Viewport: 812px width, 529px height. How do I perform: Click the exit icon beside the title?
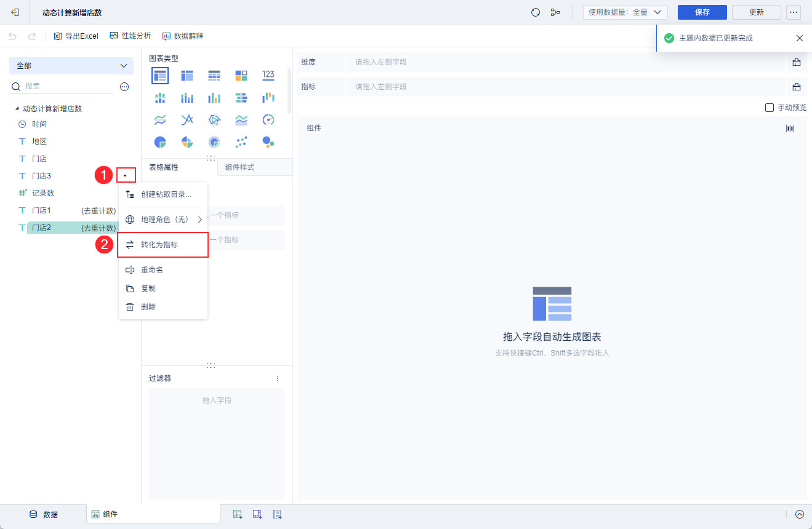[15, 12]
